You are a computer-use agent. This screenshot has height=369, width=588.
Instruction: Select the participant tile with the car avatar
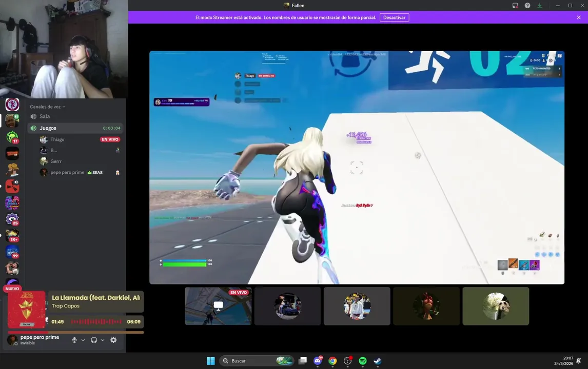click(288, 306)
